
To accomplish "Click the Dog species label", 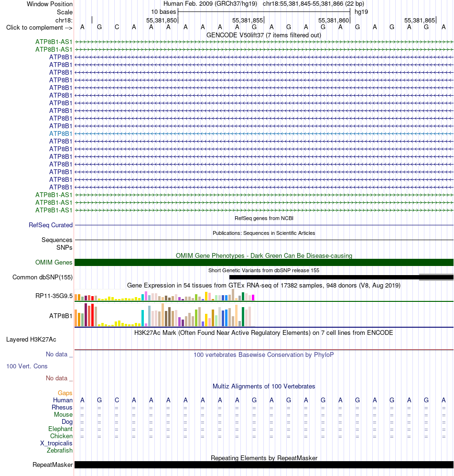I will point(67,421).
